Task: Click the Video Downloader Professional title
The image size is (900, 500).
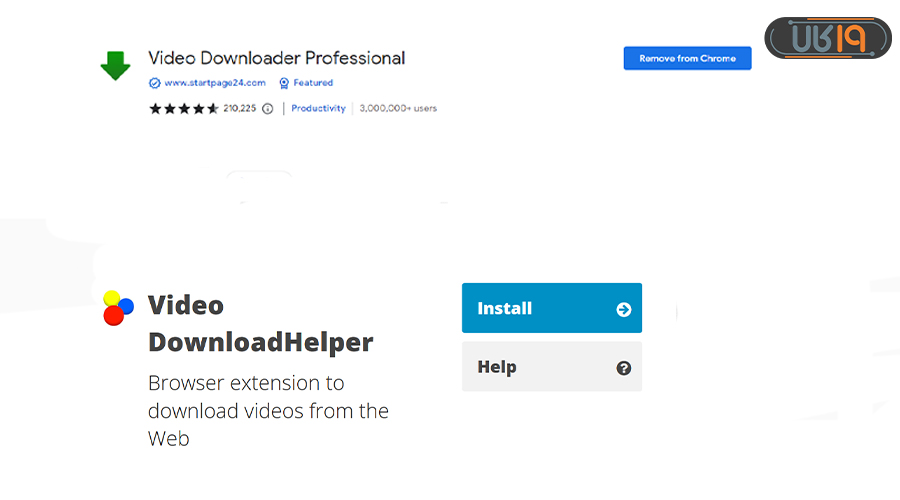Action: tap(277, 58)
